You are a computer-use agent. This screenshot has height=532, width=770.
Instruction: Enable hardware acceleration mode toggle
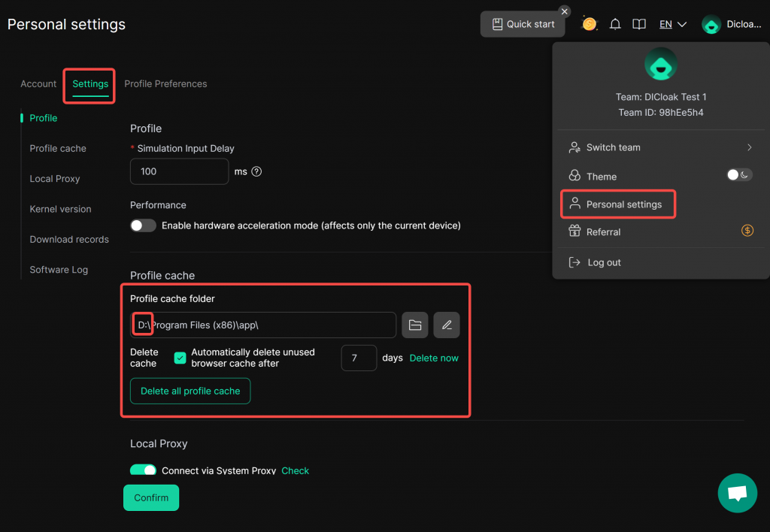pos(143,225)
